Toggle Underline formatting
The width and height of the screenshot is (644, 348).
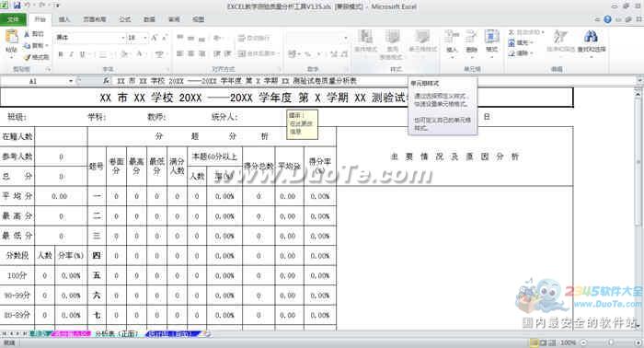point(83,53)
